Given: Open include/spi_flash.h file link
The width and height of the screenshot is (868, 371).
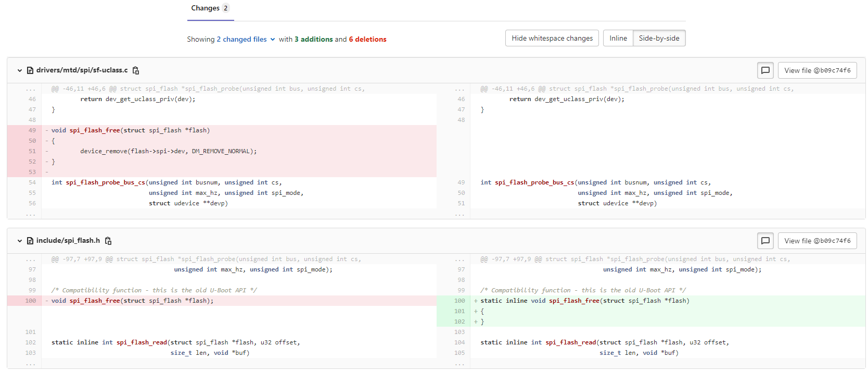Looking at the screenshot, I should pos(68,241).
